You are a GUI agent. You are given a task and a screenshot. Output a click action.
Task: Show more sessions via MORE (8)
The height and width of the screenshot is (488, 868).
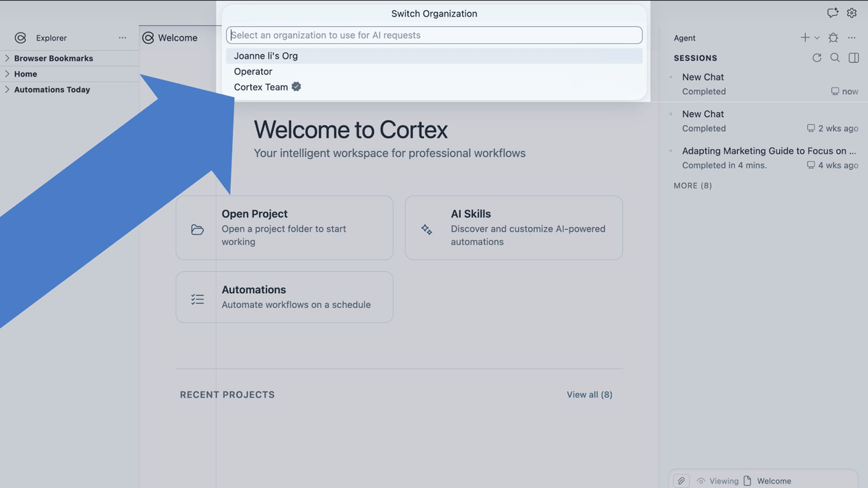[692, 186]
